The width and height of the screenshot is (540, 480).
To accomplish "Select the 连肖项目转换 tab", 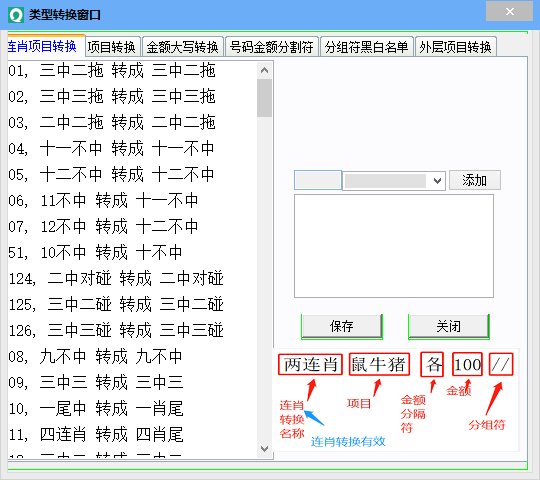I will click(x=42, y=46).
